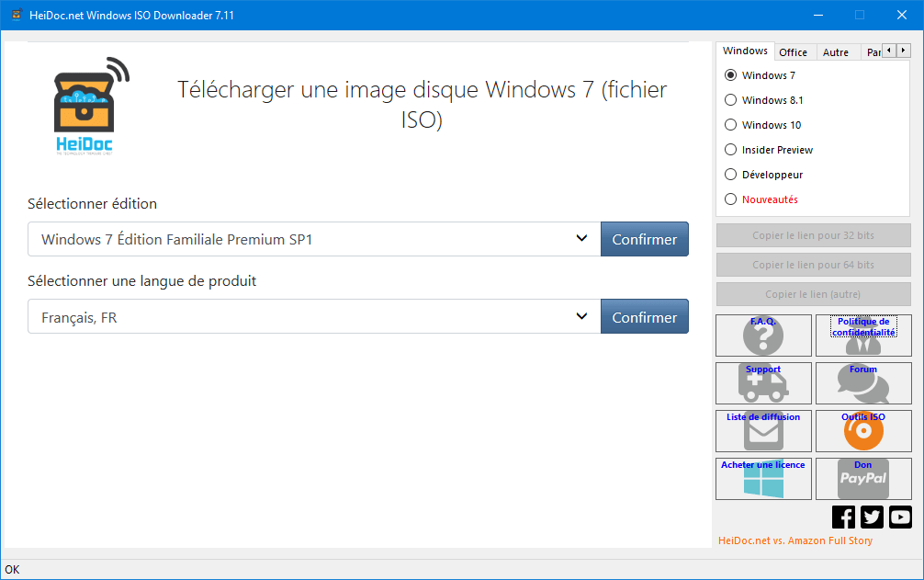Open the F.A.Q. question mark icon
The image size is (924, 580).
(763, 335)
